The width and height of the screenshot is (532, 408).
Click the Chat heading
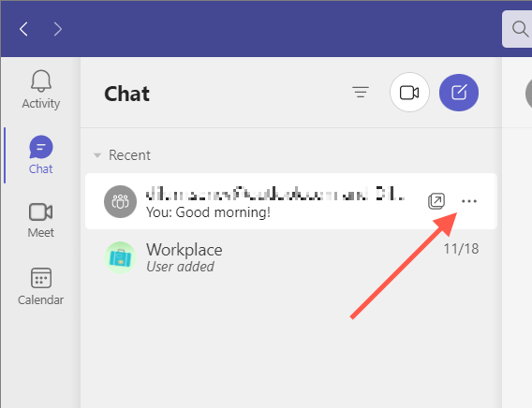pos(126,94)
